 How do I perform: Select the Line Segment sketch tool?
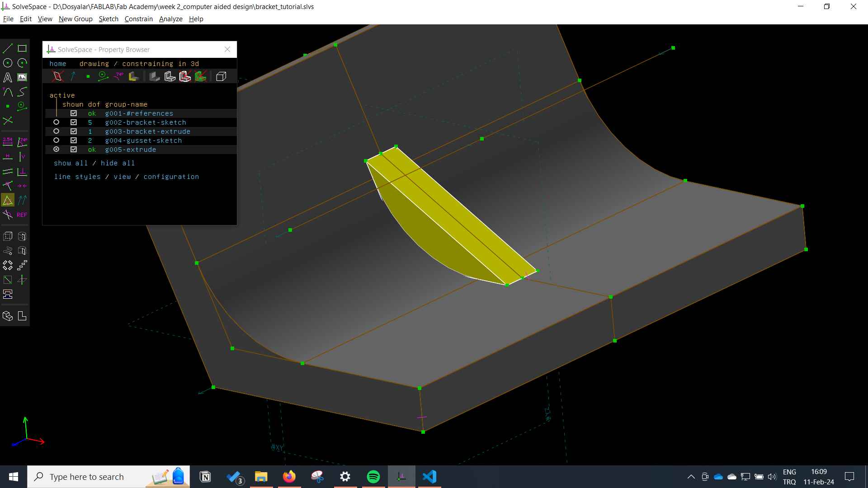(8, 48)
